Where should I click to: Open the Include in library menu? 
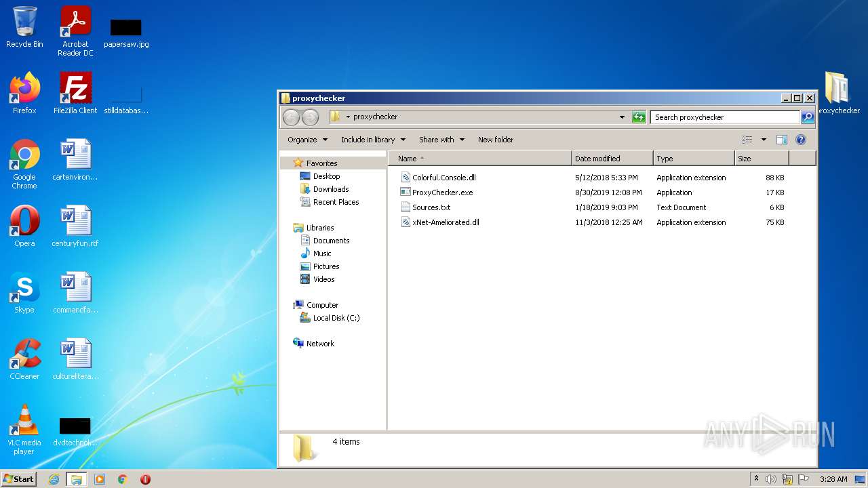373,140
